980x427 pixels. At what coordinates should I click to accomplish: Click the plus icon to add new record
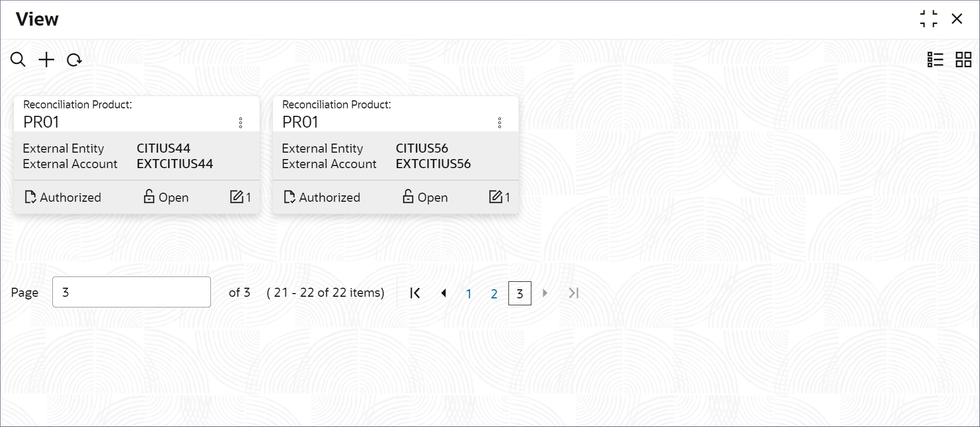(46, 60)
